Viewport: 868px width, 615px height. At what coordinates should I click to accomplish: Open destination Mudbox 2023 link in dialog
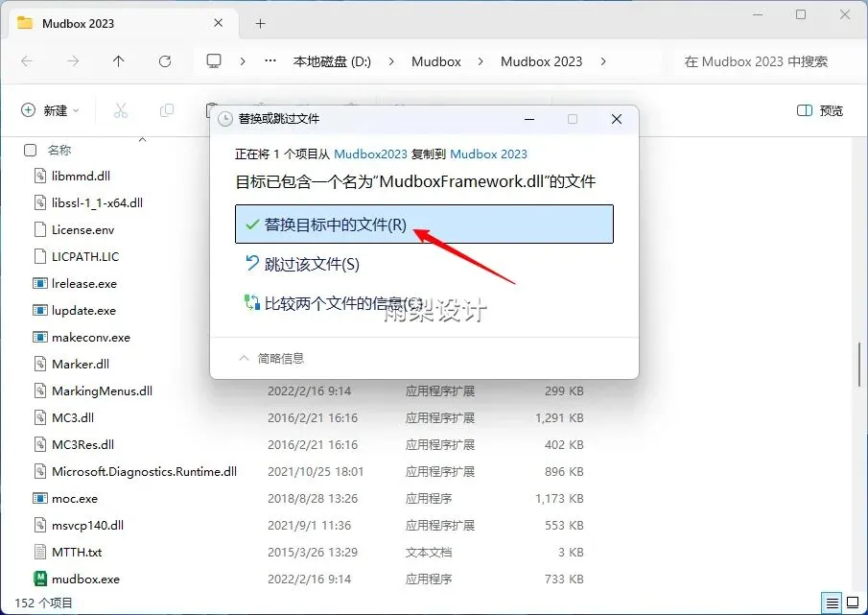tap(488, 154)
